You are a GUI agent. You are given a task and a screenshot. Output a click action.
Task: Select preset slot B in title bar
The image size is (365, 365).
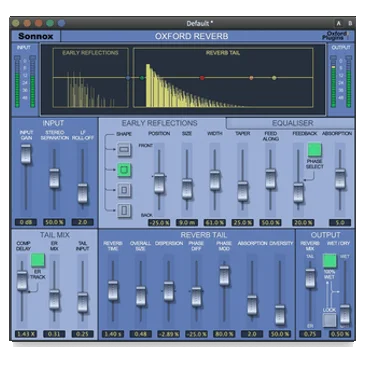(350, 23)
